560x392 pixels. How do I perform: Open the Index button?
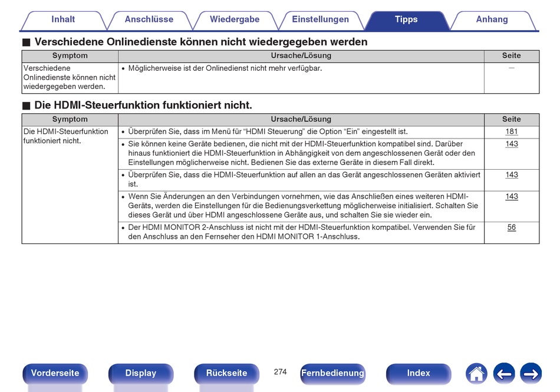click(418, 373)
